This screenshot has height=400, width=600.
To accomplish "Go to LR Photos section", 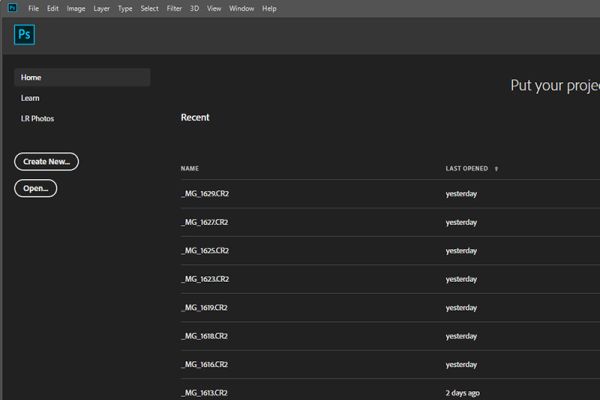I will coord(37,119).
